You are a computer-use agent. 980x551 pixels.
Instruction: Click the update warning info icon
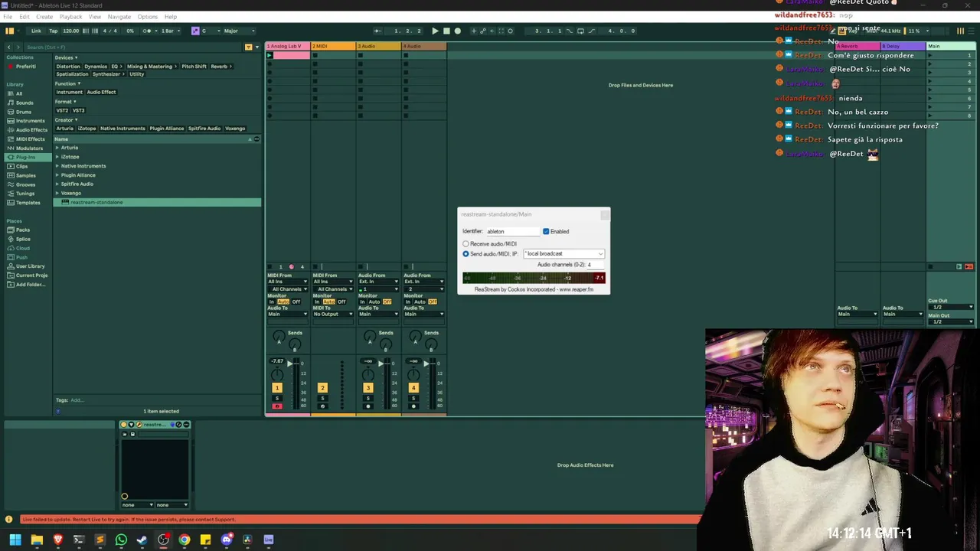(8, 520)
